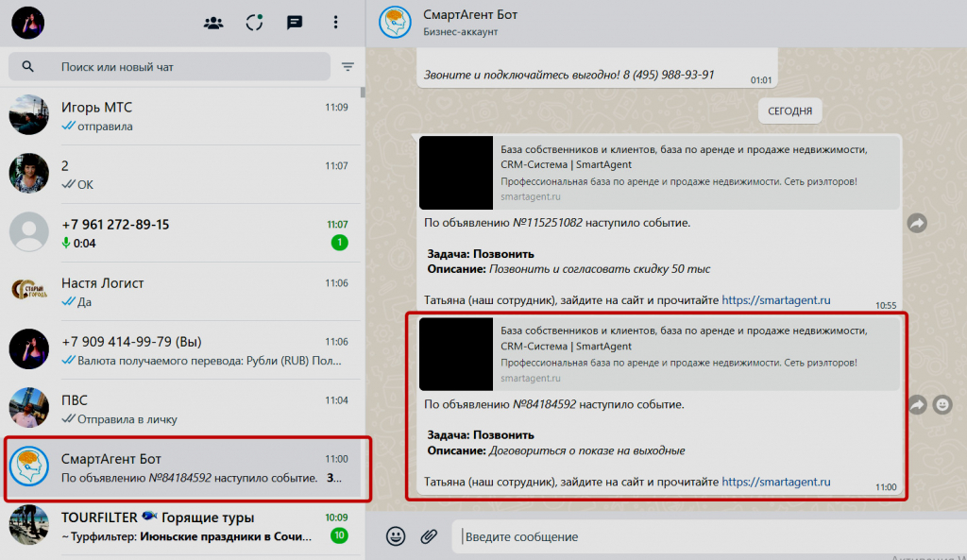Click listing number №115251082

(548, 223)
